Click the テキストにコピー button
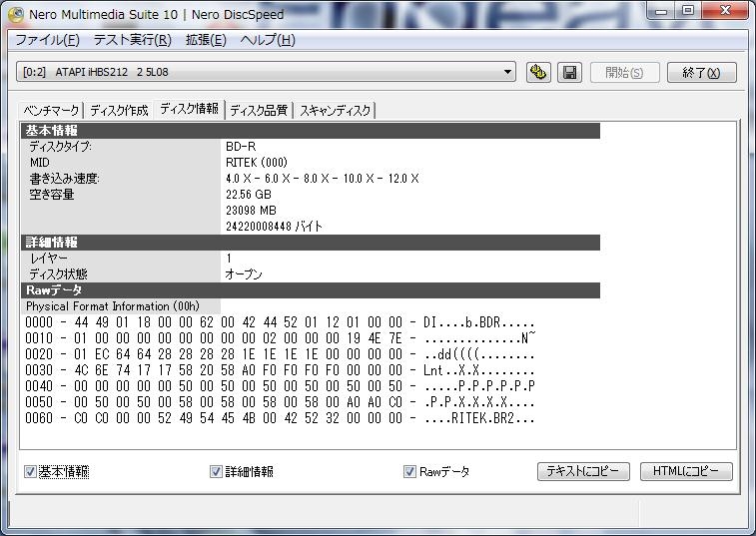 coord(583,471)
